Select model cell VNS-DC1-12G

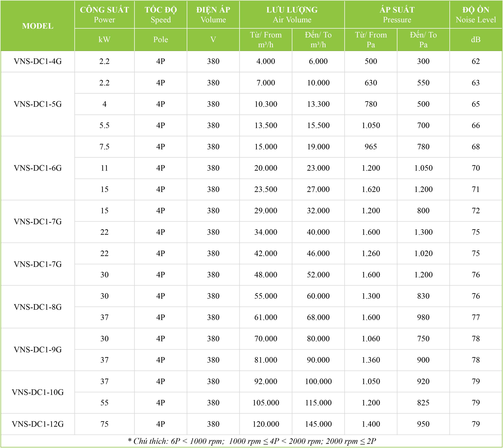click(38, 424)
